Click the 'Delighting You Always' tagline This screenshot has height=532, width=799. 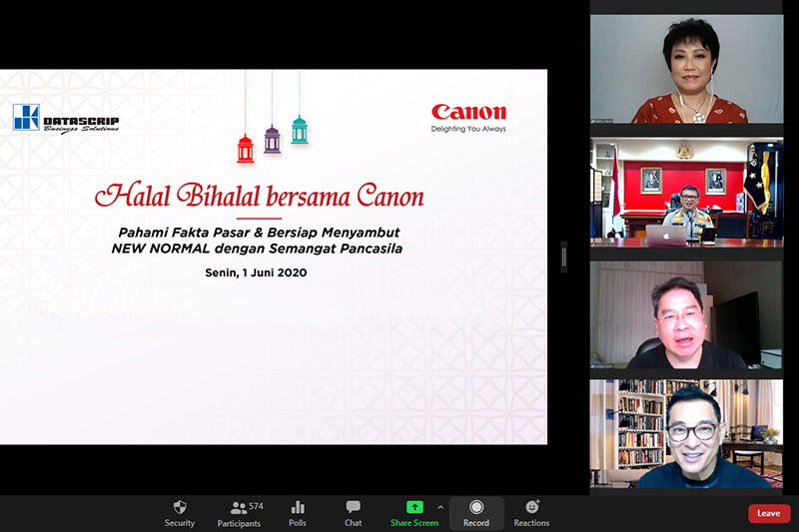point(468,129)
